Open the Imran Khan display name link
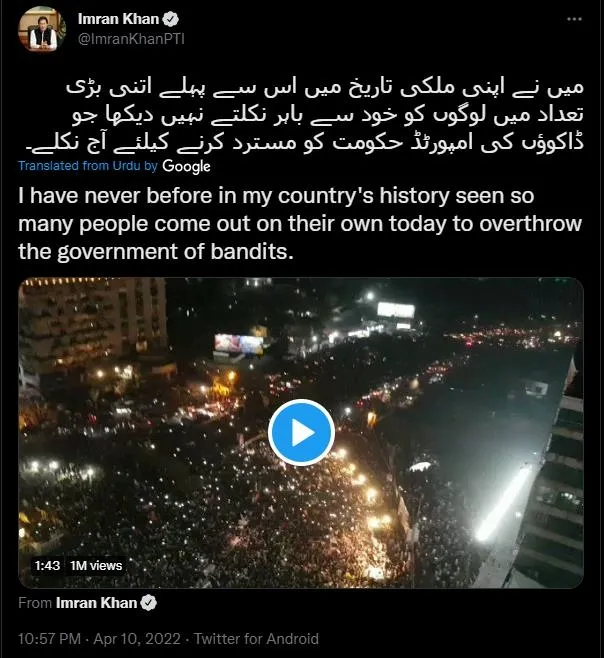 pos(118,19)
